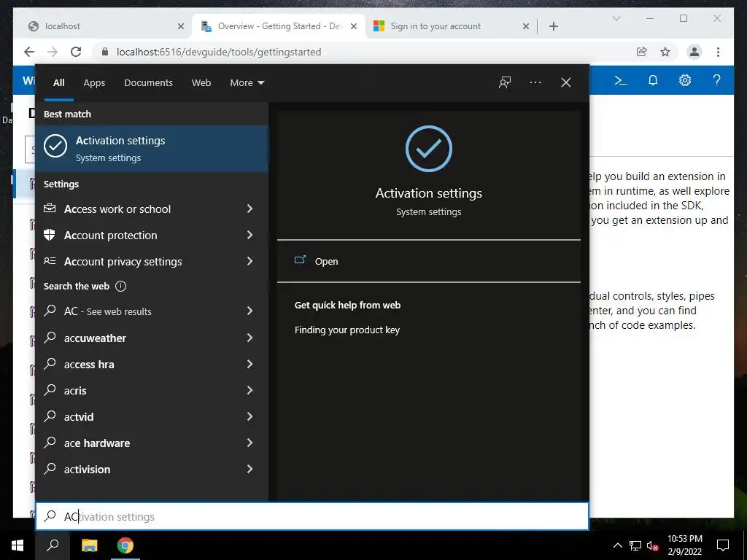Viewport: 747px width, 560px height.
Task: Open Activation settings best match result
Action: tap(152, 149)
